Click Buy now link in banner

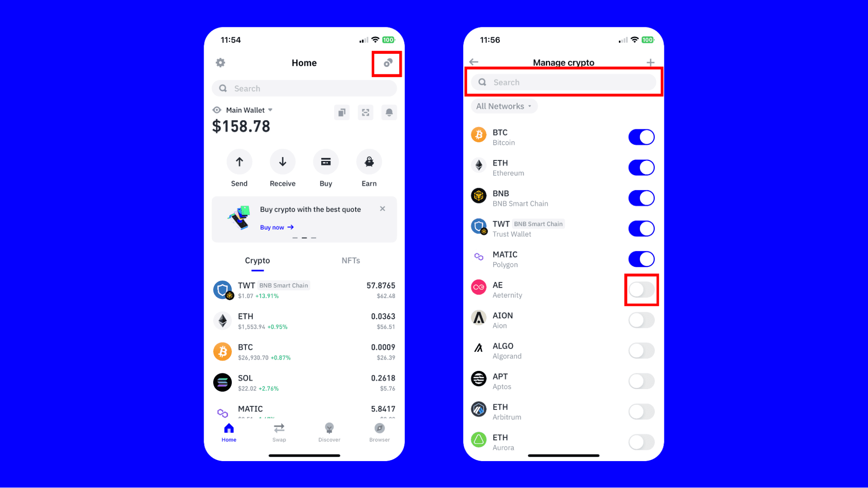(x=276, y=227)
